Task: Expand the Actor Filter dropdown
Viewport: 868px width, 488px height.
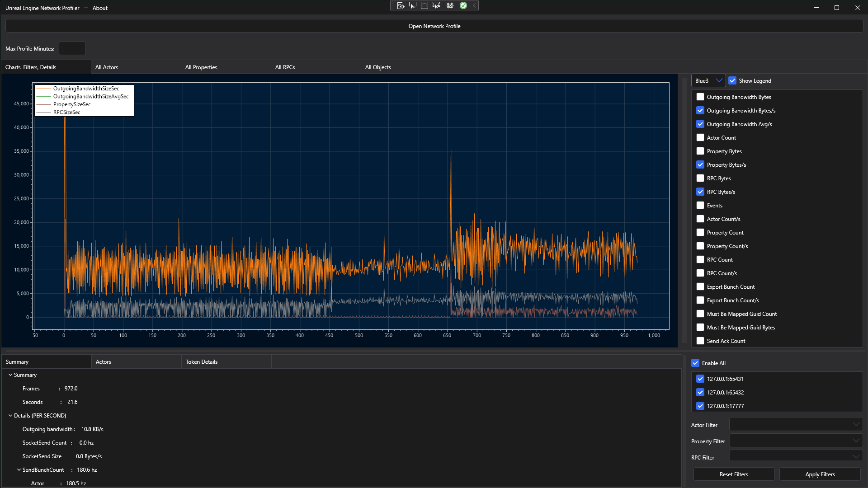Action: click(x=856, y=424)
